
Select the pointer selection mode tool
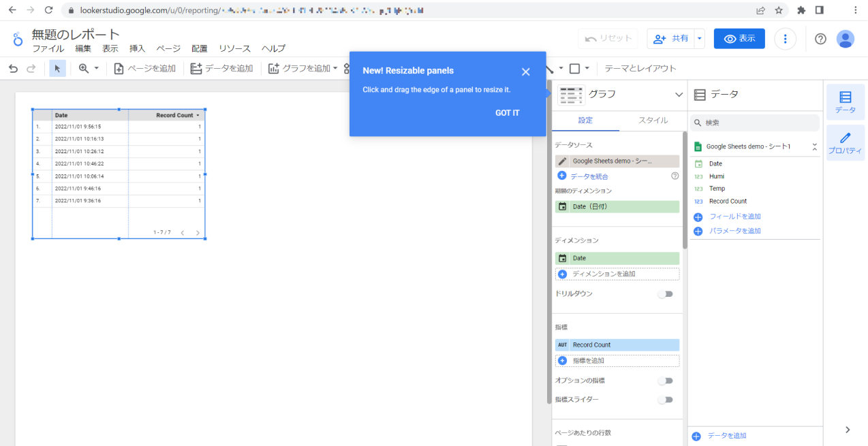(x=58, y=68)
